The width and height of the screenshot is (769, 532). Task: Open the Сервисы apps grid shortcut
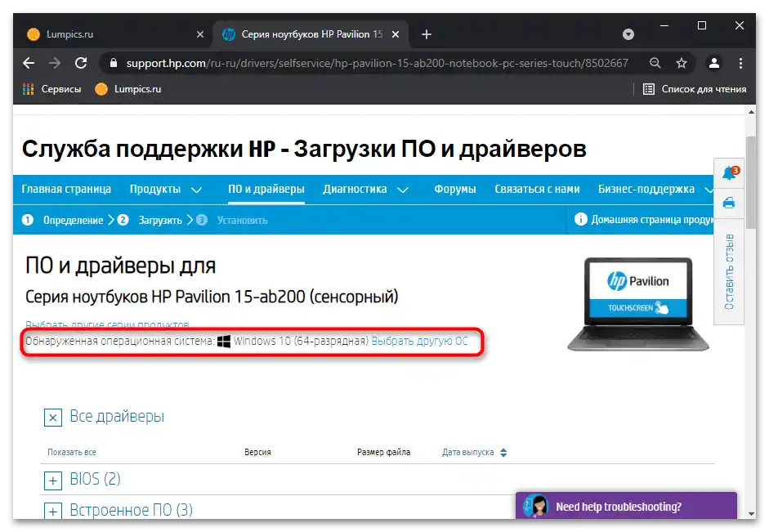click(x=52, y=89)
